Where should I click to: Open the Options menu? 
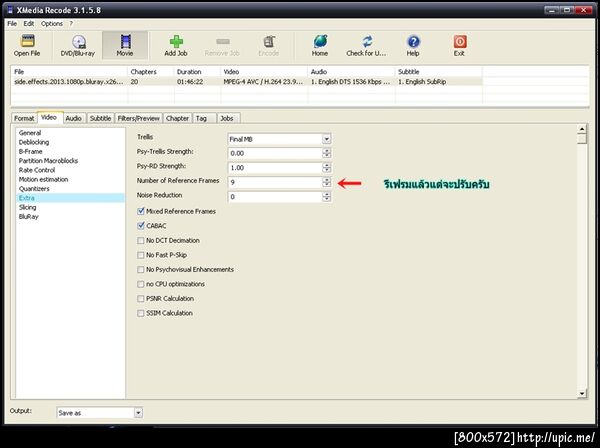pos(52,24)
